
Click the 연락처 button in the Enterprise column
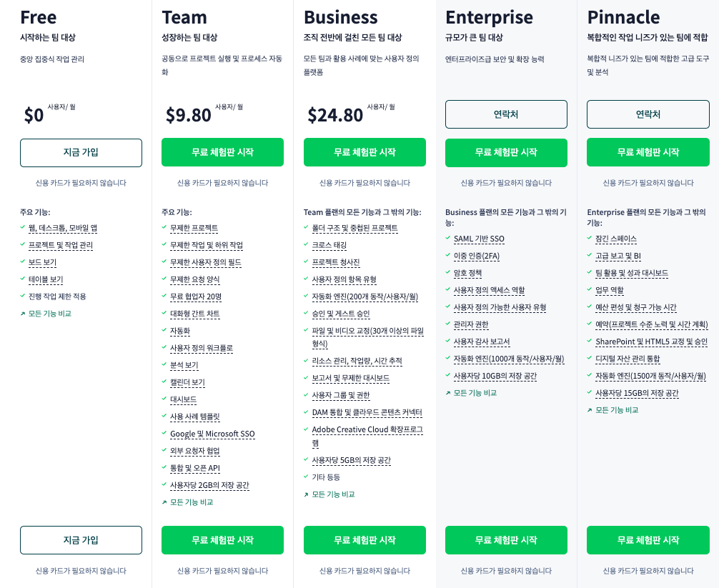click(x=506, y=114)
